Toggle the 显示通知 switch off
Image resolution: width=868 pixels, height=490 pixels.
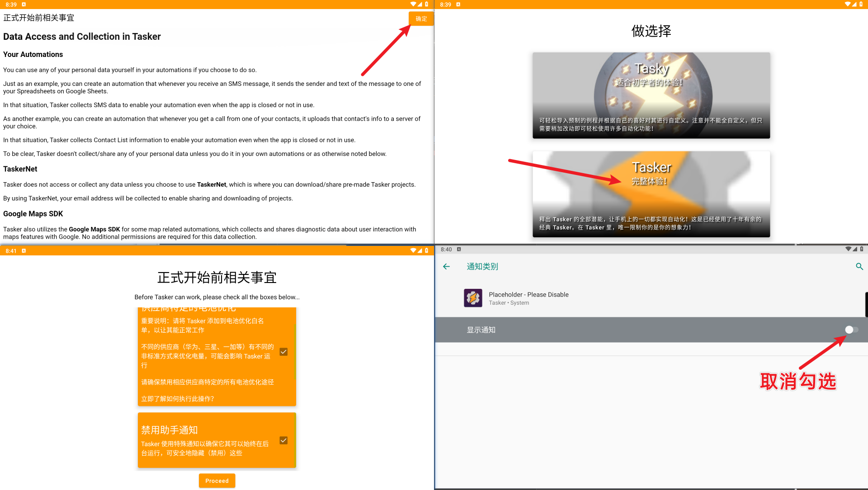coord(851,330)
